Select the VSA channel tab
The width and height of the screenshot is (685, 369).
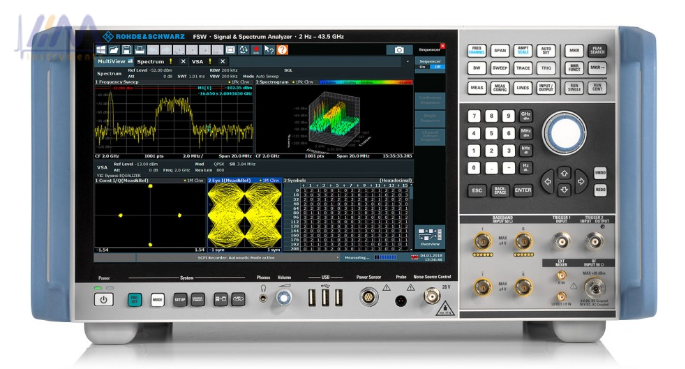coord(197,62)
